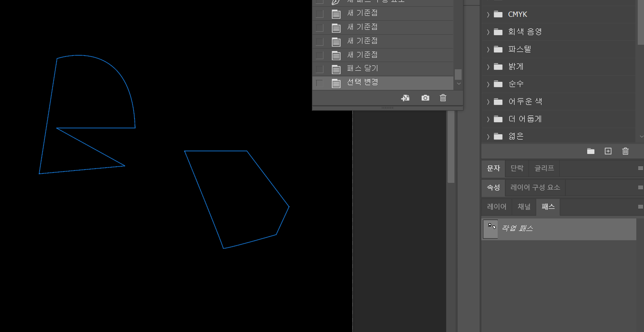Open the 글리프 tab
The height and width of the screenshot is (332, 644).
point(544,168)
